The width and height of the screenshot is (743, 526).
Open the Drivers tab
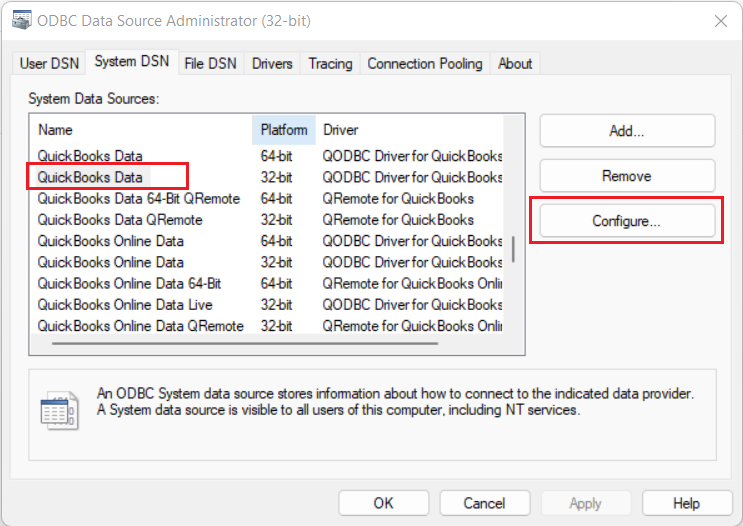tap(272, 63)
